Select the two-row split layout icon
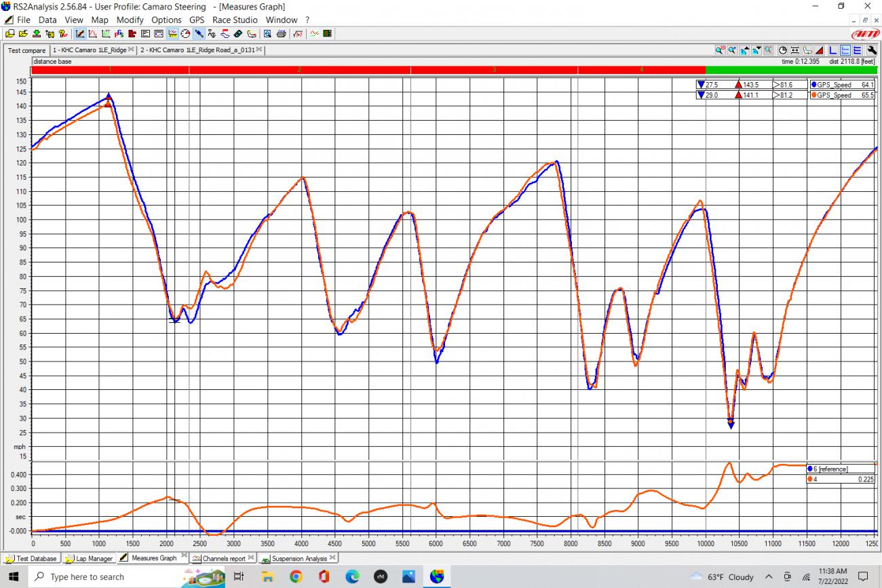The height and width of the screenshot is (588, 882). [845, 50]
